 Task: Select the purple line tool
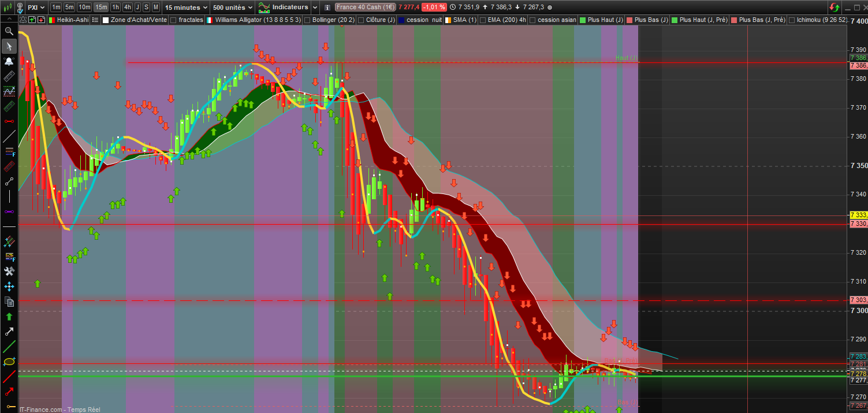9,211
